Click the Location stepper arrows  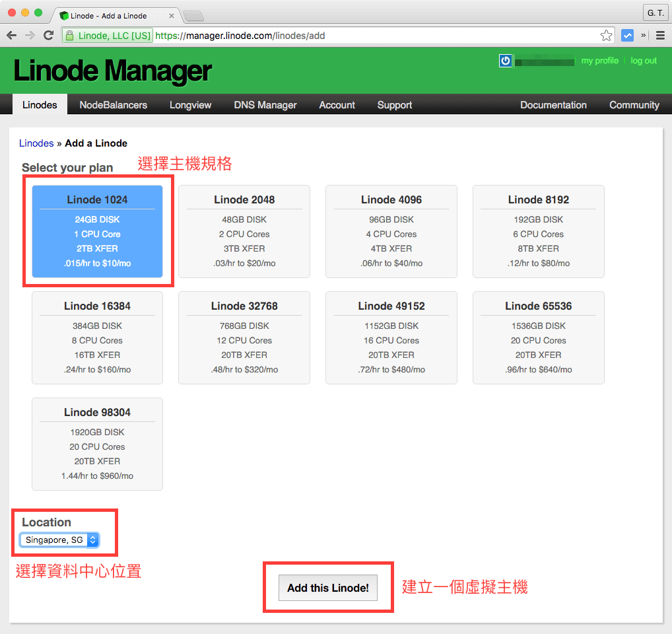click(x=92, y=540)
